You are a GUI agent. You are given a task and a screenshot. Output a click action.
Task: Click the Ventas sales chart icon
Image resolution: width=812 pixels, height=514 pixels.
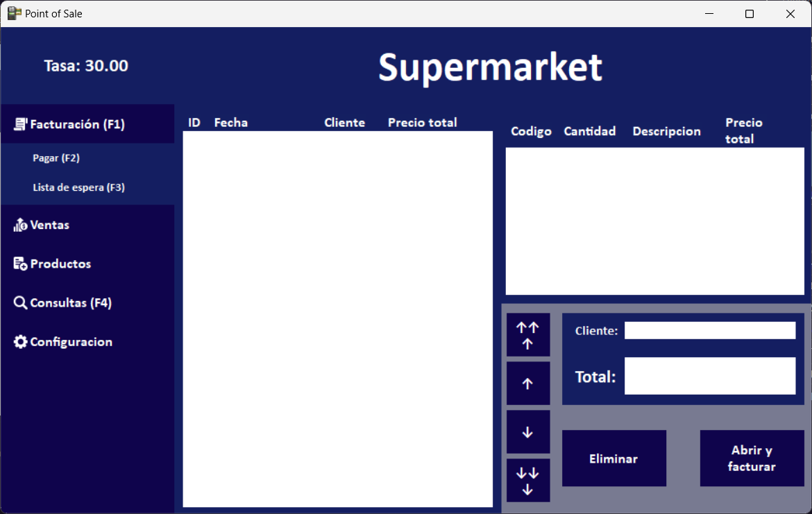pyautogui.click(x=20, y=225)
